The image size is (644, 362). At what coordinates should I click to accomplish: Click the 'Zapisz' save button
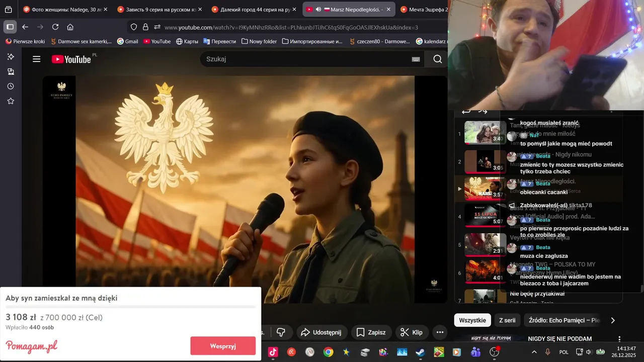pyautogui.click(x=371, y=332)
